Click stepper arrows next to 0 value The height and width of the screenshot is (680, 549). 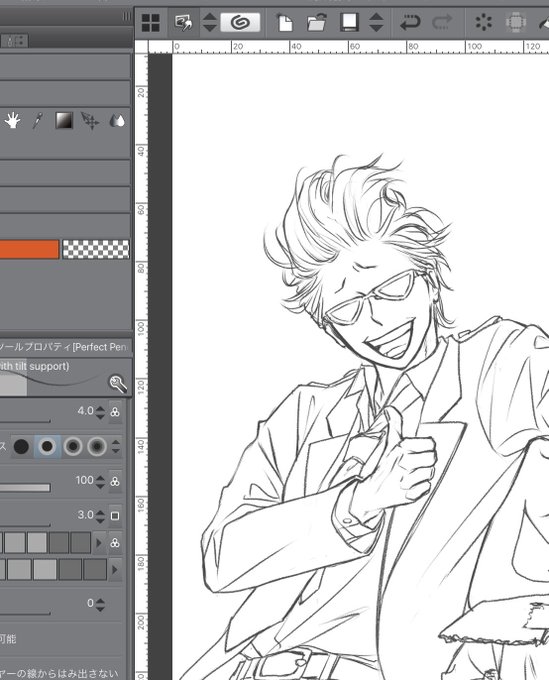(x=100, y=604)
